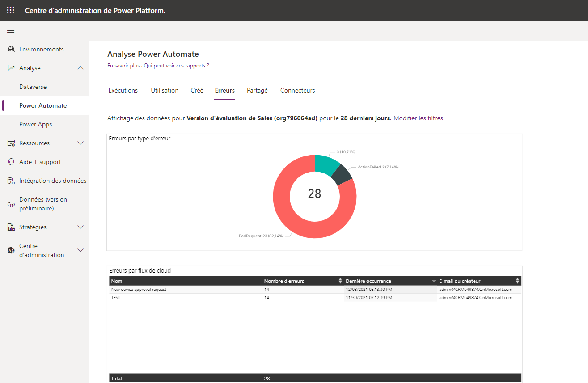Collapse the navigation hamburger menu
This screenshot has height=383, width=588.
click(x=11, y=30)
